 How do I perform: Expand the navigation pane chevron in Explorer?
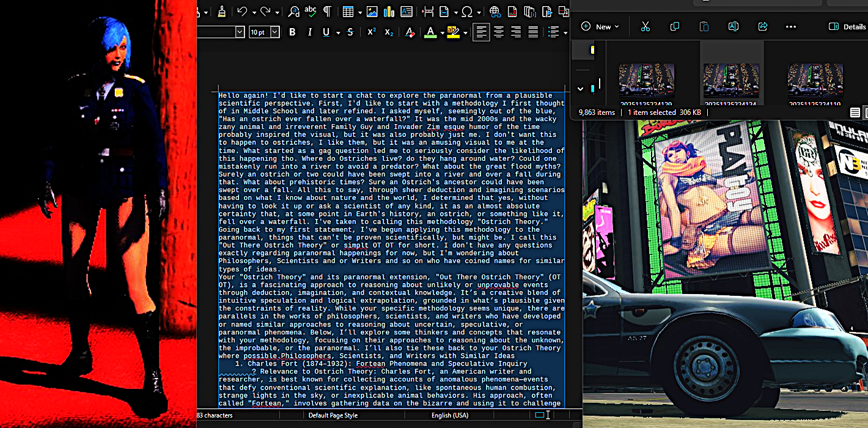580,89
